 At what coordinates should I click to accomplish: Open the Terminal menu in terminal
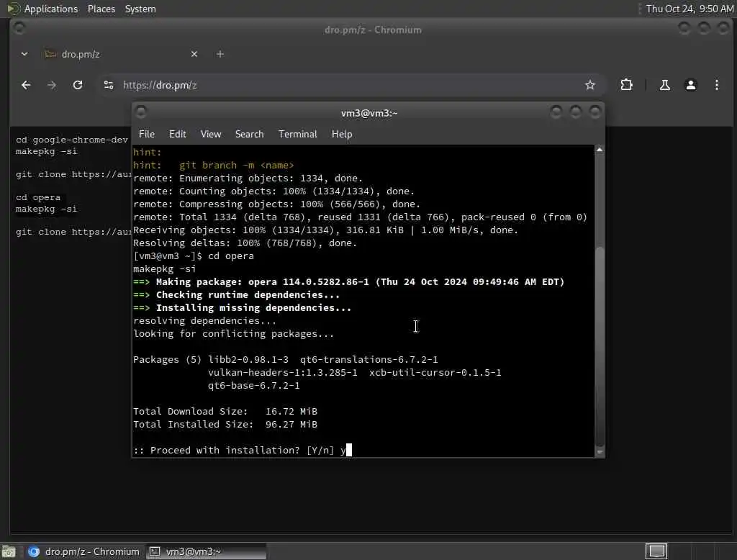click(297, 134)
